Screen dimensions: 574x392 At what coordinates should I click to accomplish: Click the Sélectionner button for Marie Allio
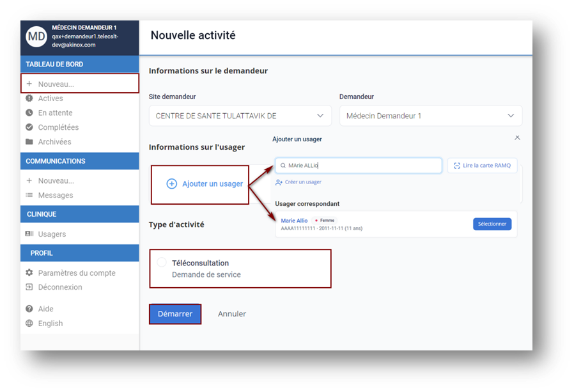point(492,224)
